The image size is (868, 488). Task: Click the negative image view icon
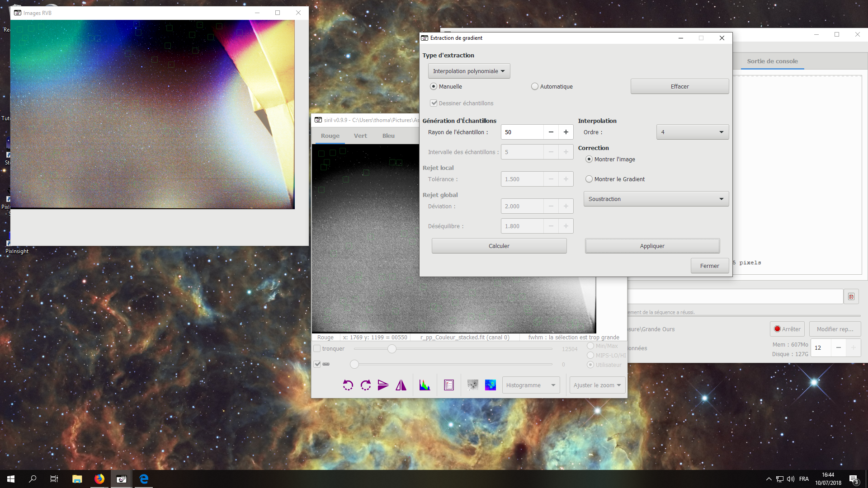tap(472, 385)
